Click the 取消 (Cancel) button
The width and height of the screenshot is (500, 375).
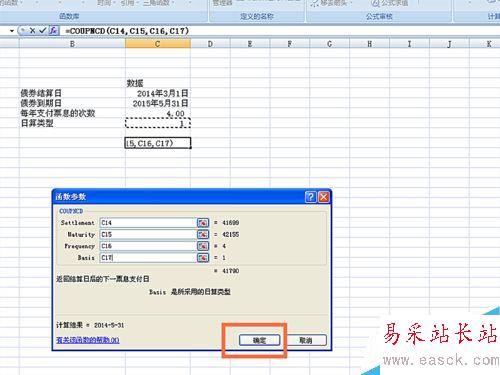click(306, 340)
